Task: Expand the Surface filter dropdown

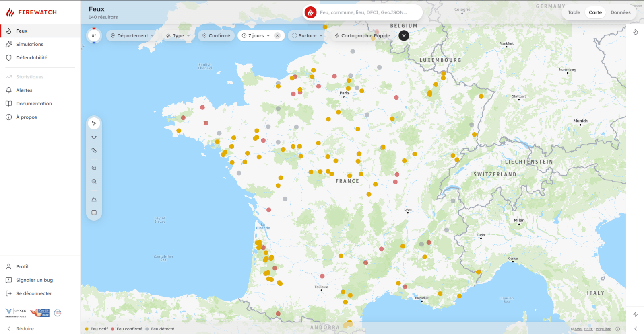Action: pos(308,35)
